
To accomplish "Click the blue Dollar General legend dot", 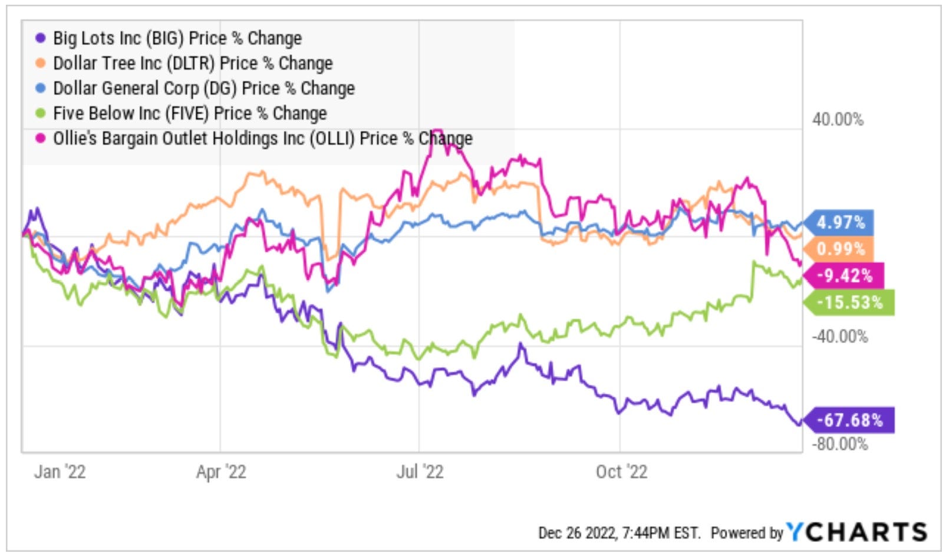I will (x=40, y=88).
